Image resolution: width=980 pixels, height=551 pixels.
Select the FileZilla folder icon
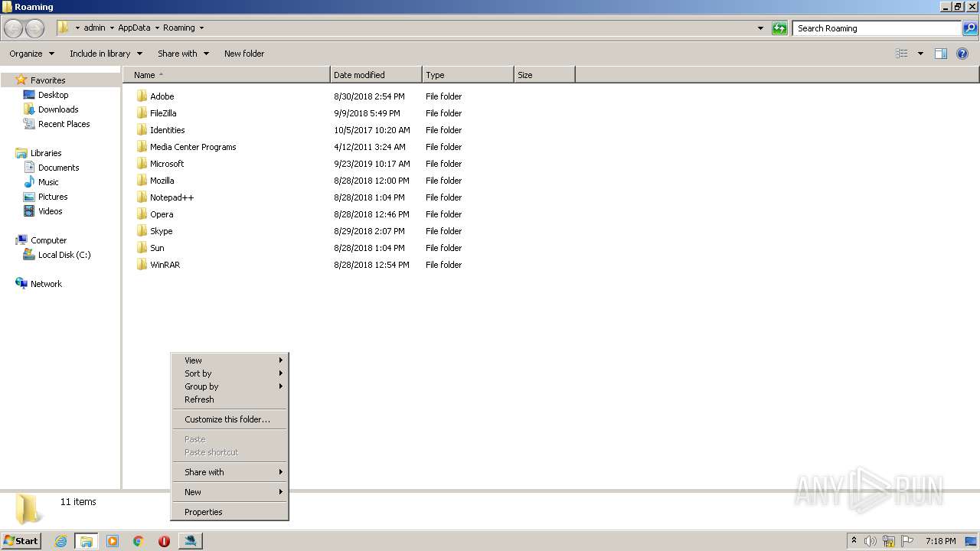tap(142, 113)
